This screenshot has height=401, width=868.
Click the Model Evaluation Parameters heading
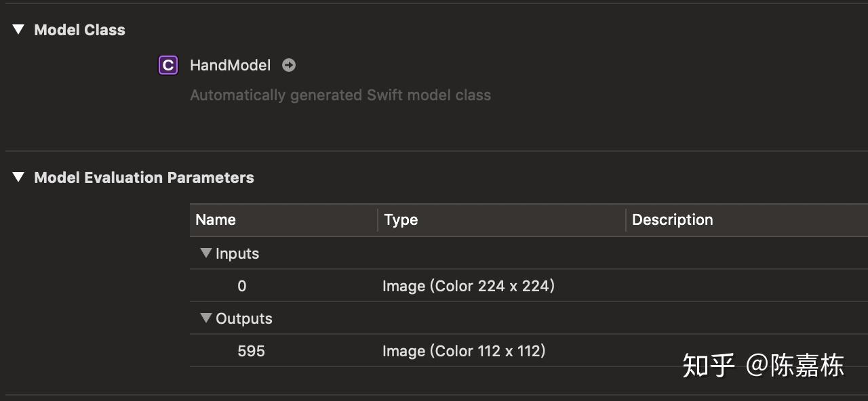144,177
